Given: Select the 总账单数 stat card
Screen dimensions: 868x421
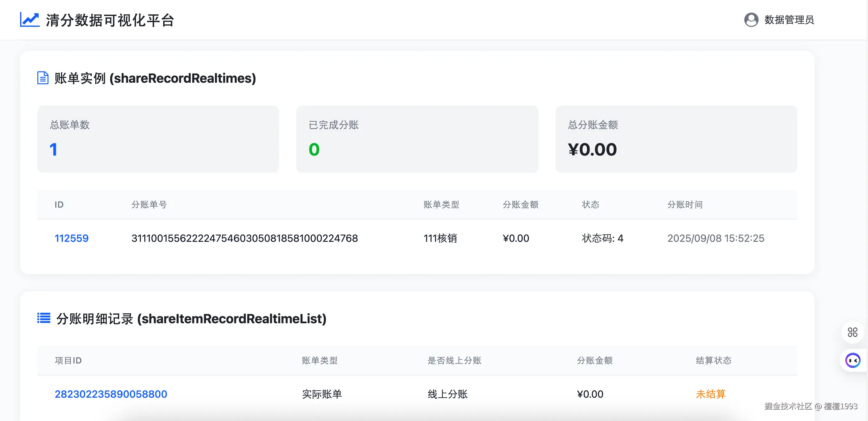Looking at the screenshot, I should tap(158, 139).
